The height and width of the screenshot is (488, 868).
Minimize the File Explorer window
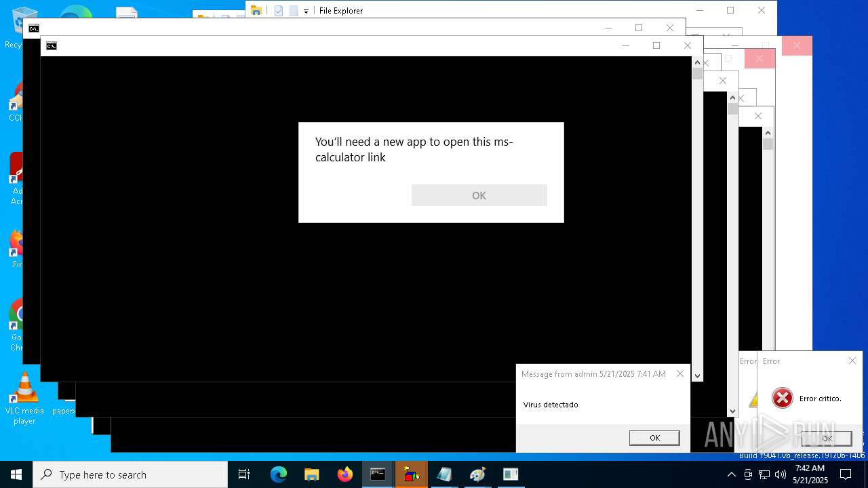(700, 10)
